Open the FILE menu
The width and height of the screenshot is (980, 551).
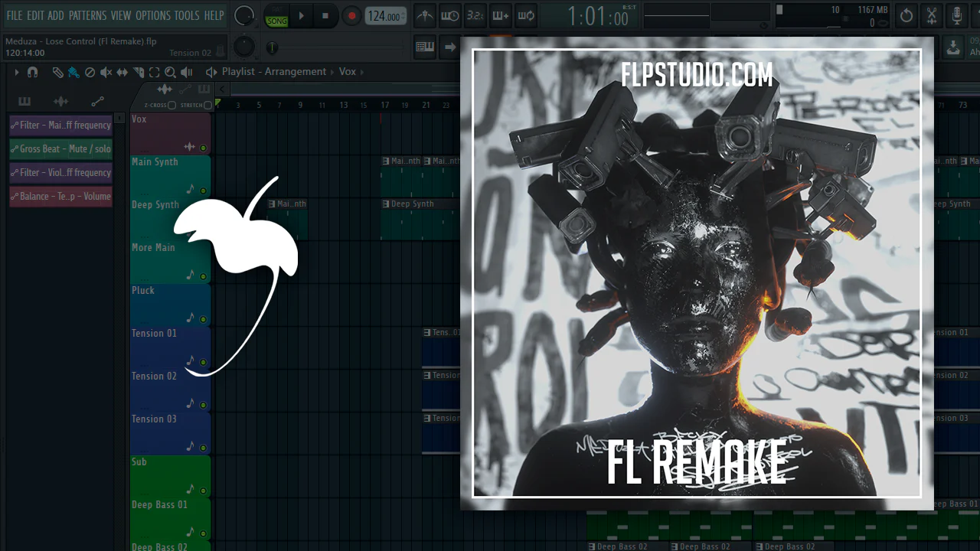[14, 15]
